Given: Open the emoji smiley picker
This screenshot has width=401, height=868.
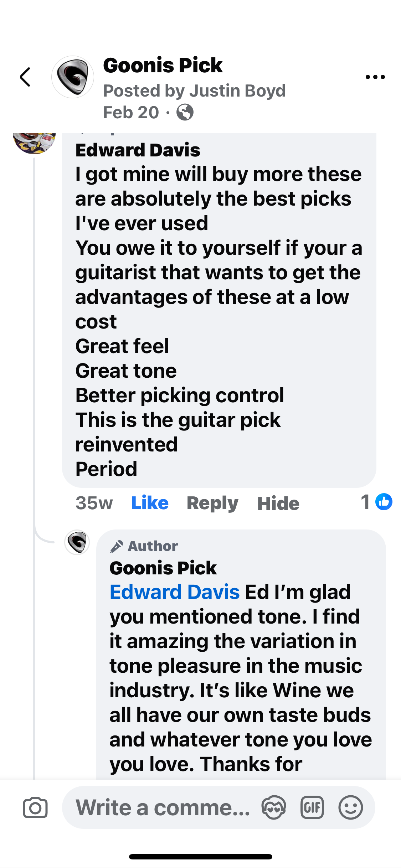Looking at the screenshot, I should pyautogui.click(x=351, y=807).
